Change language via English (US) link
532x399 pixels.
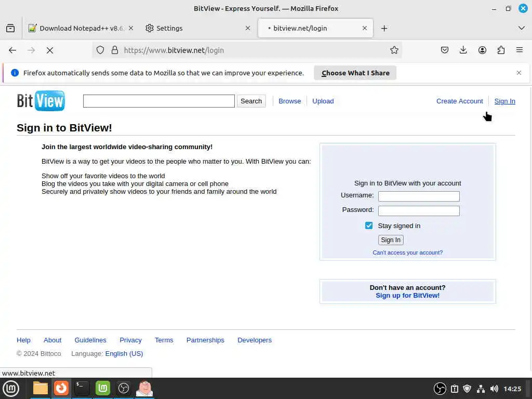[124, 353]
